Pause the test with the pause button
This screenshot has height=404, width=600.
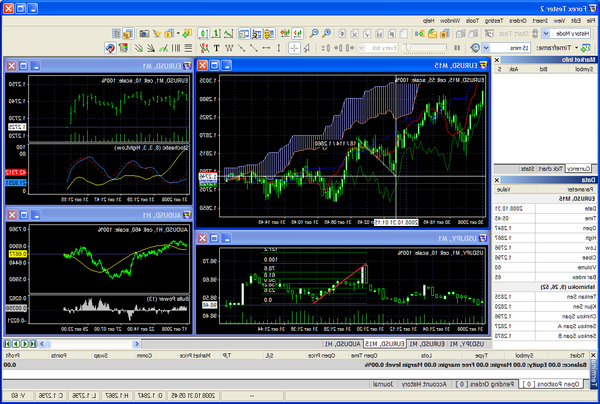click(457, 48)
